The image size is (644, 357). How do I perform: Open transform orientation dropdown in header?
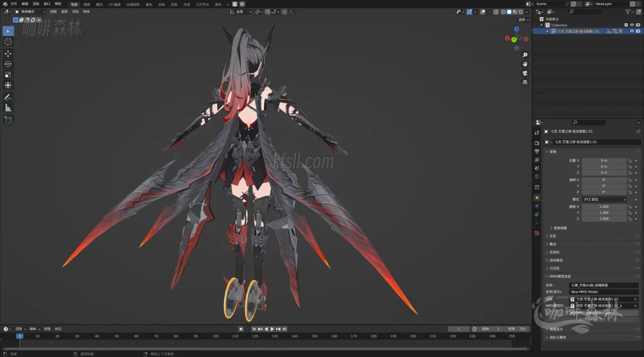(240, 12)
